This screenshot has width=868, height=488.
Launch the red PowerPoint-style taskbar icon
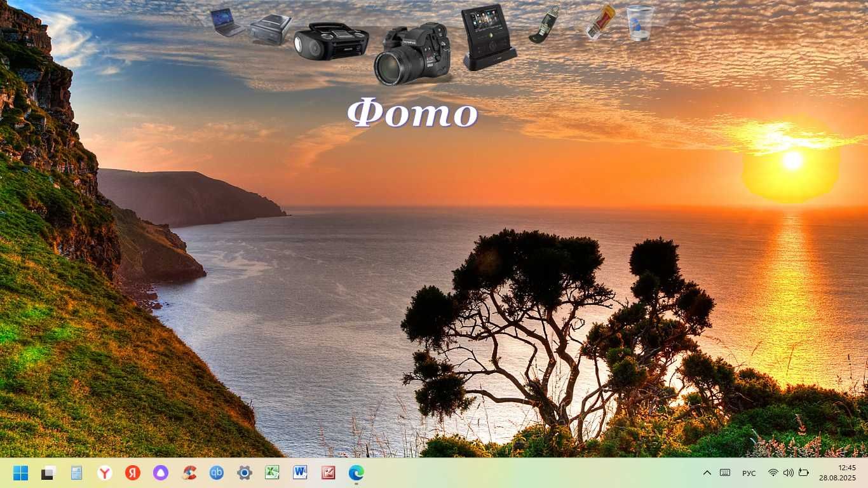pos(328,473)
